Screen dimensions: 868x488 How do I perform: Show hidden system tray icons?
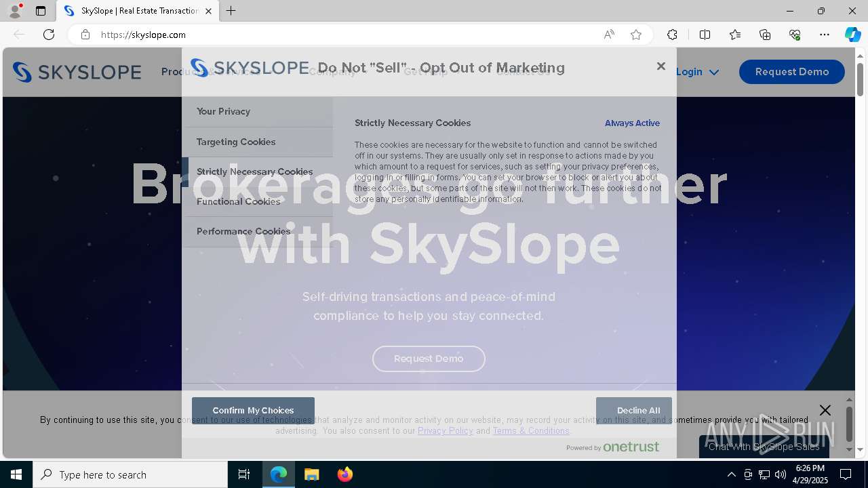731,474
